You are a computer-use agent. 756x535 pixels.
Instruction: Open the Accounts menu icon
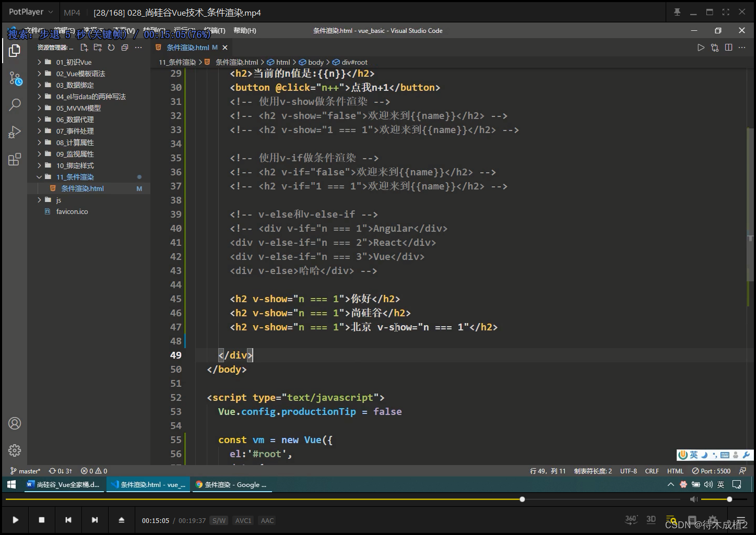pos(15,423)
